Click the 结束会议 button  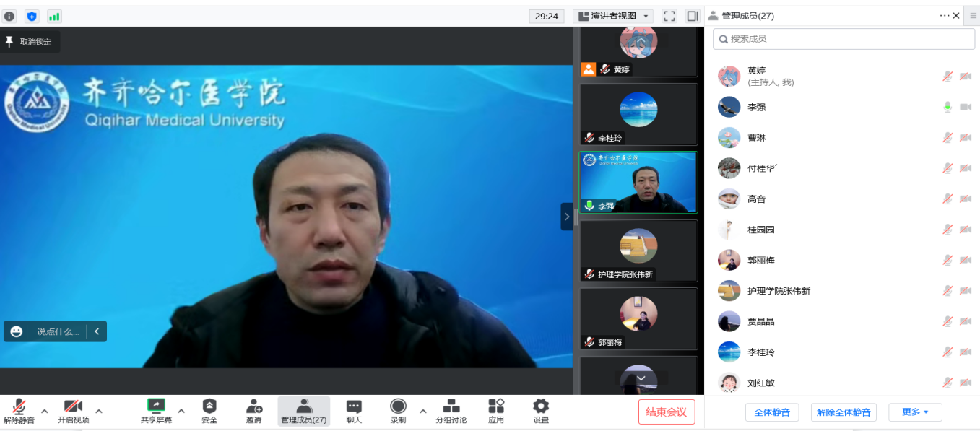pos(666,412)
